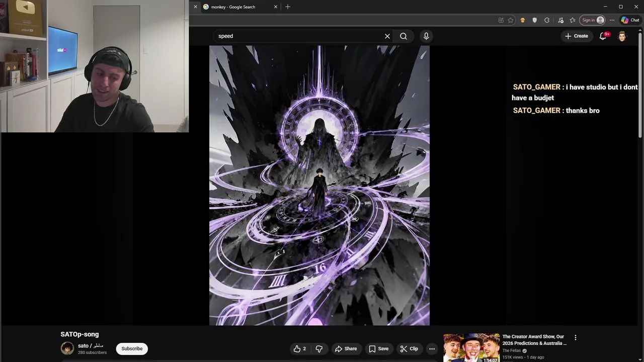The width and height of the screenshot is (644, 362).
Task: Open sato channel avatar
Action: [67, 348]
